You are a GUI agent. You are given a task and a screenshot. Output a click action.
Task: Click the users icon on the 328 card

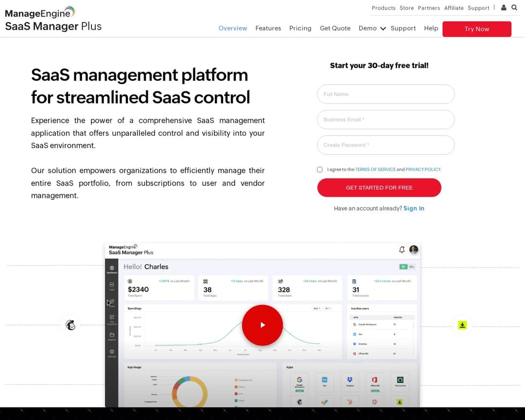coord(280,281)
